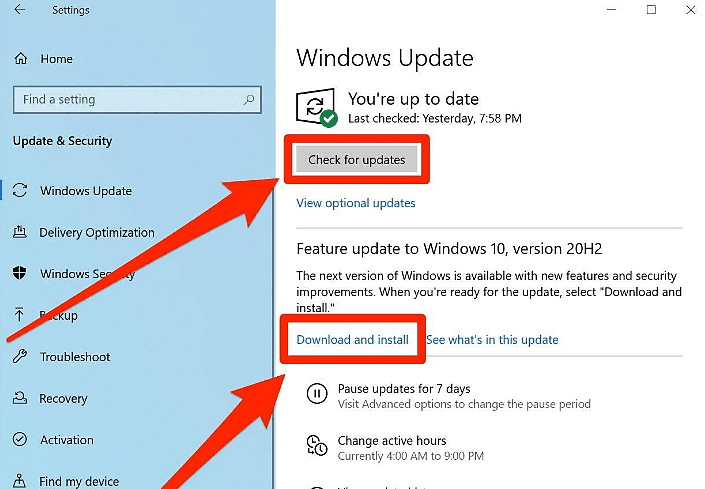The width and height of the screenshot is (705, 489).
Task: Click Last checked: Yesterday, 7:58 PM text
Action: pos(435,119)
